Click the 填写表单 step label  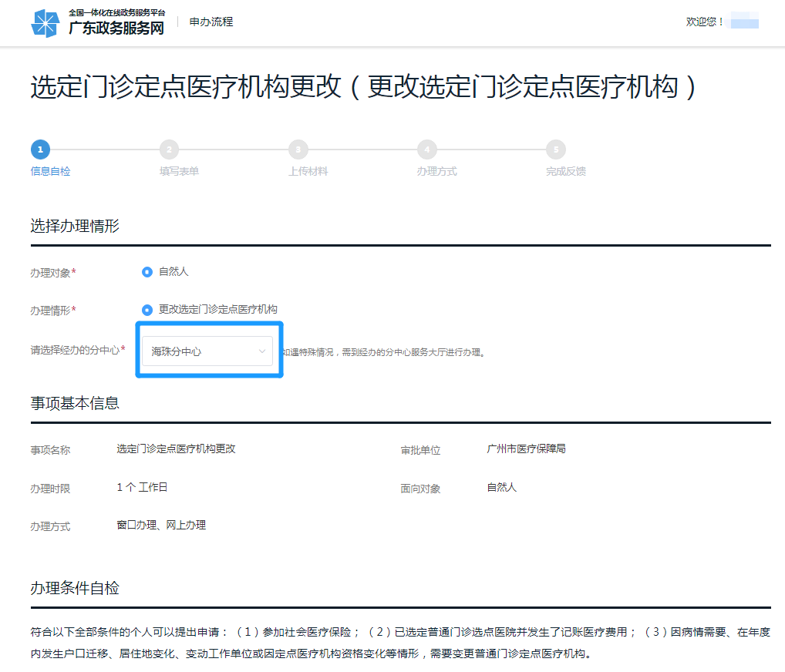pos(179,171)
